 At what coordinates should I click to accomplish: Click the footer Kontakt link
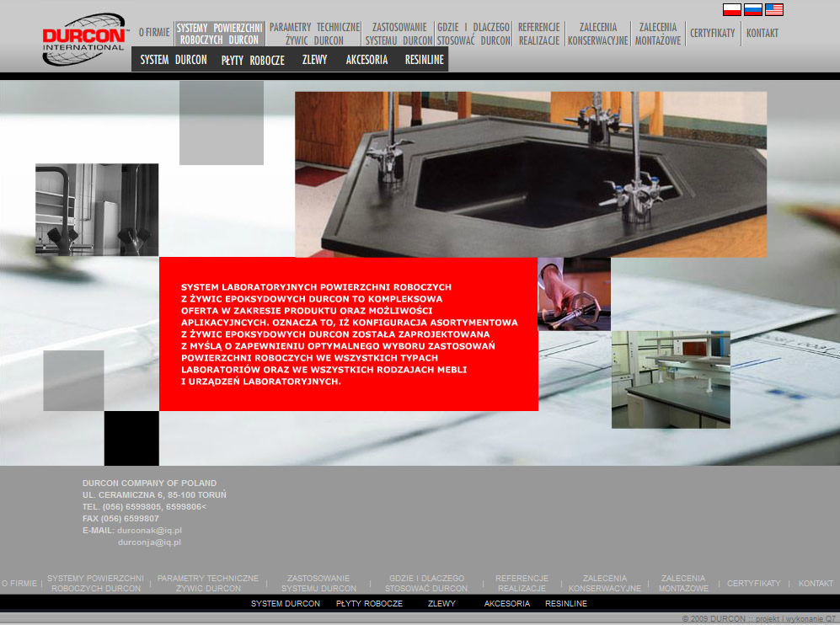click(x=816, y=583)
